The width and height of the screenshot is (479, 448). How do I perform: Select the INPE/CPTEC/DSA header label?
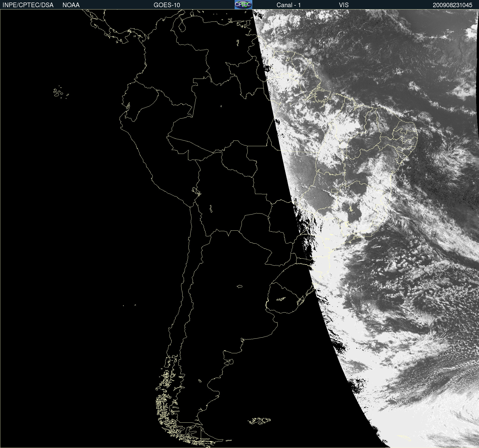click(x=28, y=5)
